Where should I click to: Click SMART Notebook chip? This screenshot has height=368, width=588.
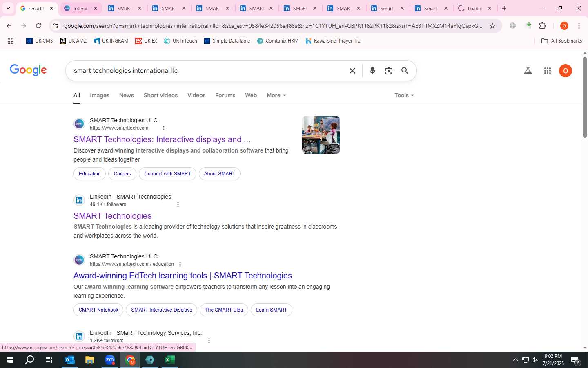click(98, 310)
